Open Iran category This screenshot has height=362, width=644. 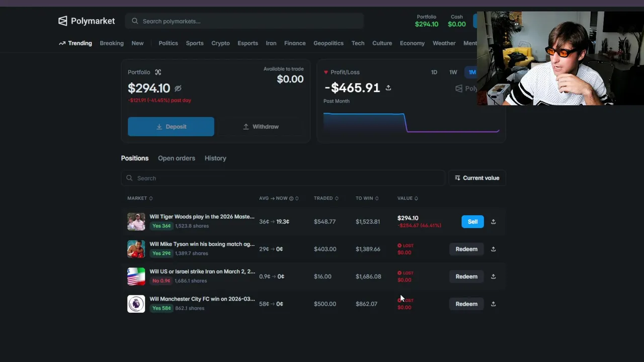tap(271, 43)
